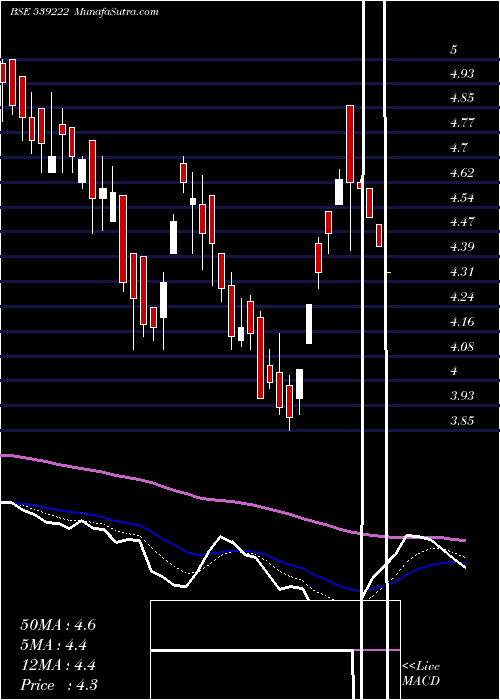Screen dimensions: 500x700
Task: Click the 5MA : 4.4 value
Action: (53, 645)
